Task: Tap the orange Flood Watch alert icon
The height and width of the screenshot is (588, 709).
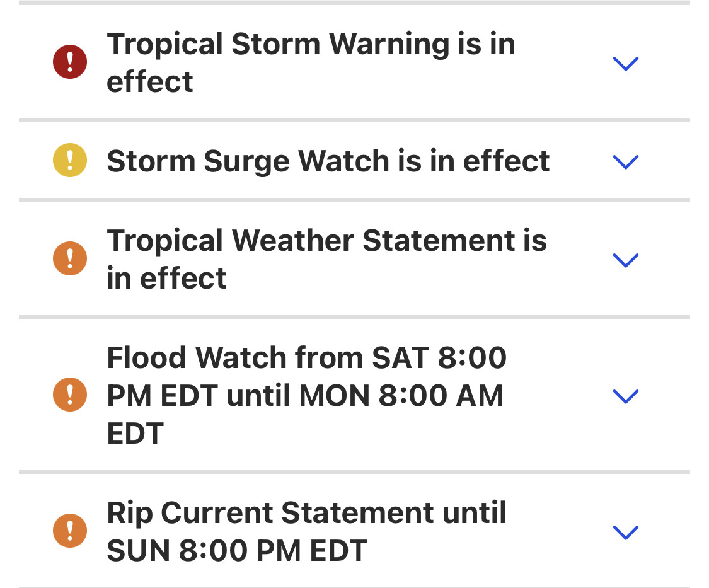Action: click(69, 395)
